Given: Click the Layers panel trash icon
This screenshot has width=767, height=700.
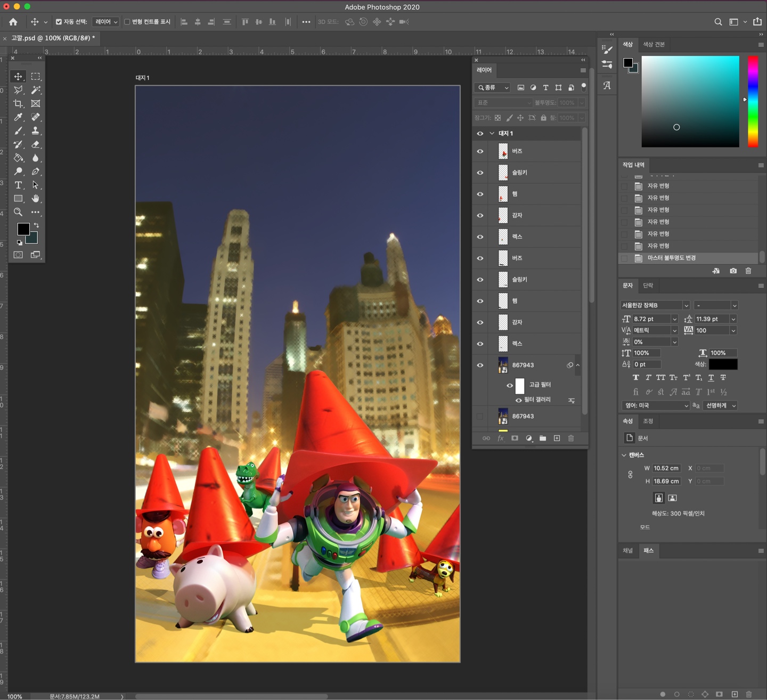Looking at the screenshot, I should tap(571, 438).
